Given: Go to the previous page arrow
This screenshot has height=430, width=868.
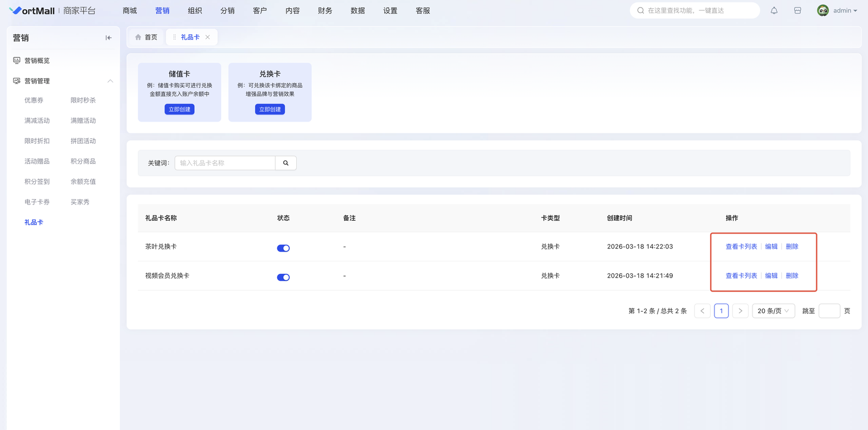Looking at the screenshot, I should [x=702, y=311].
